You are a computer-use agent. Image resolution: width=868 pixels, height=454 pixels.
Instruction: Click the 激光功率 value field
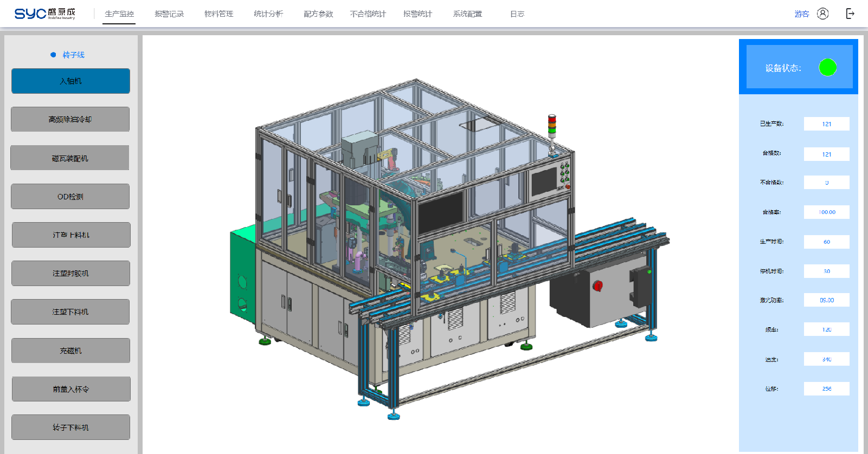tap(827, 300)
